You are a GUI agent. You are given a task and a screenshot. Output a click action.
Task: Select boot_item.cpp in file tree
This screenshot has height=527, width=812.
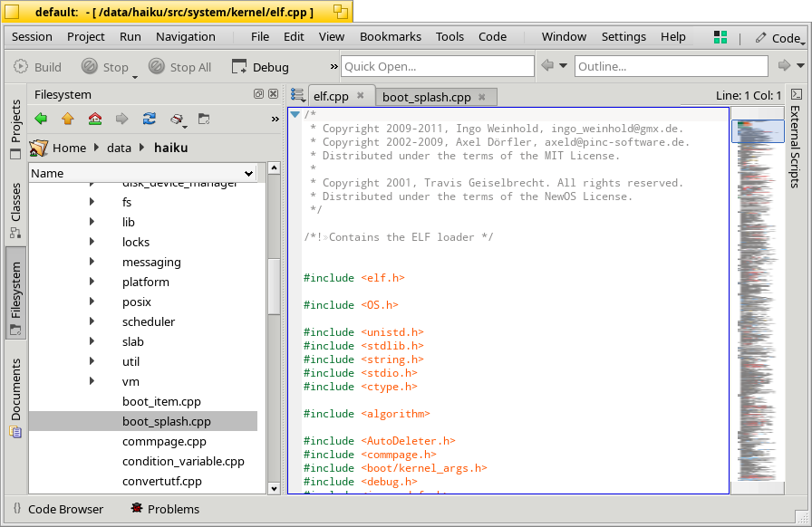(x=161, y=401)
